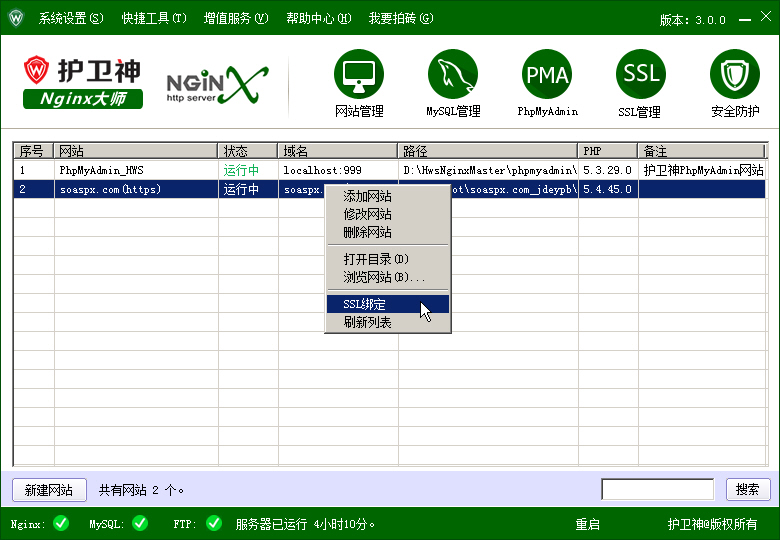Choose 刷新列表 in context menu
The image size is (780, 540).
click(367, 322)
